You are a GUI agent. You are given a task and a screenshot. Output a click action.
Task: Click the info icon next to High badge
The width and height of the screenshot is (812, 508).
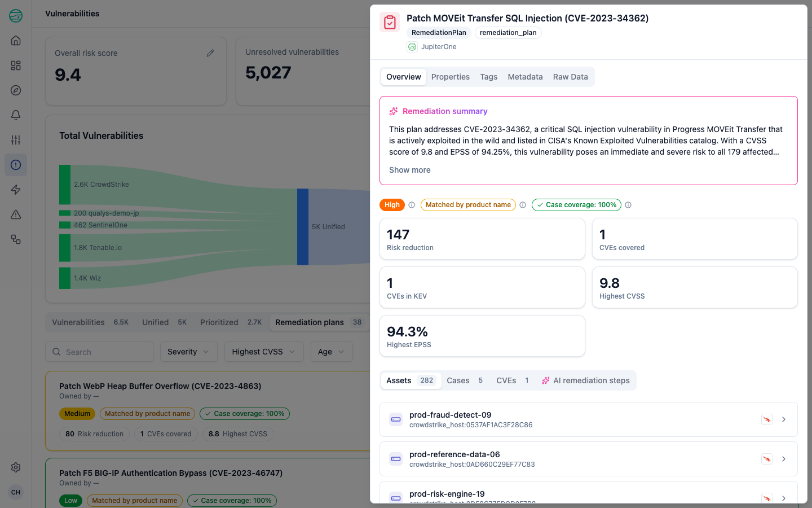(x=412, y=205)
